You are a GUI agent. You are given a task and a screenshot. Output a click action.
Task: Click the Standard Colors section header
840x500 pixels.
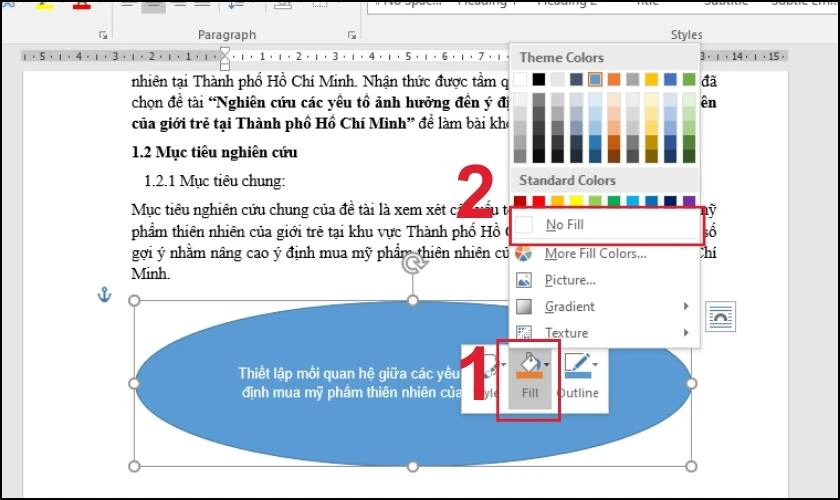coord(567,181)
